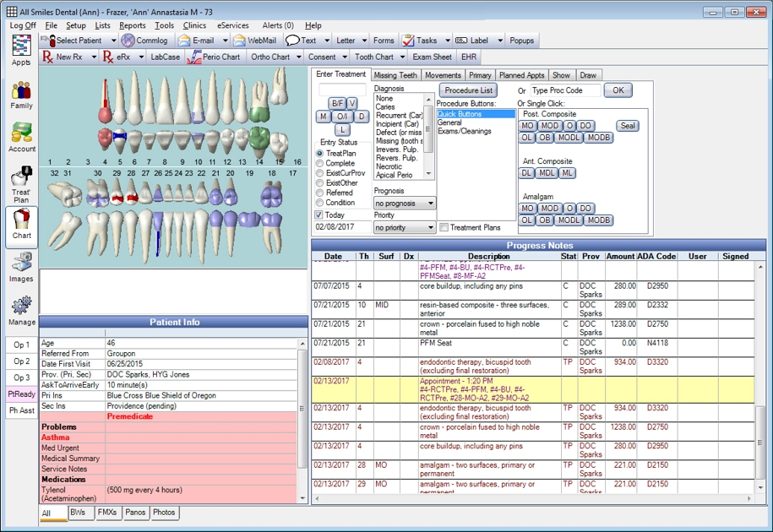
Task: Select the Family module icon
Action: click(19, 97)
